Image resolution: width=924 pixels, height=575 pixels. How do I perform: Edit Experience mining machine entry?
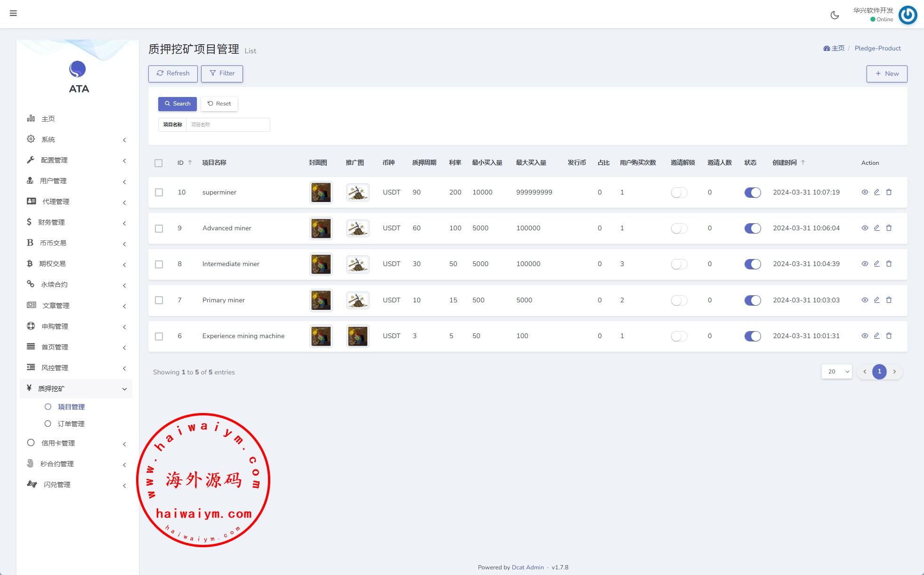[876, 336]
